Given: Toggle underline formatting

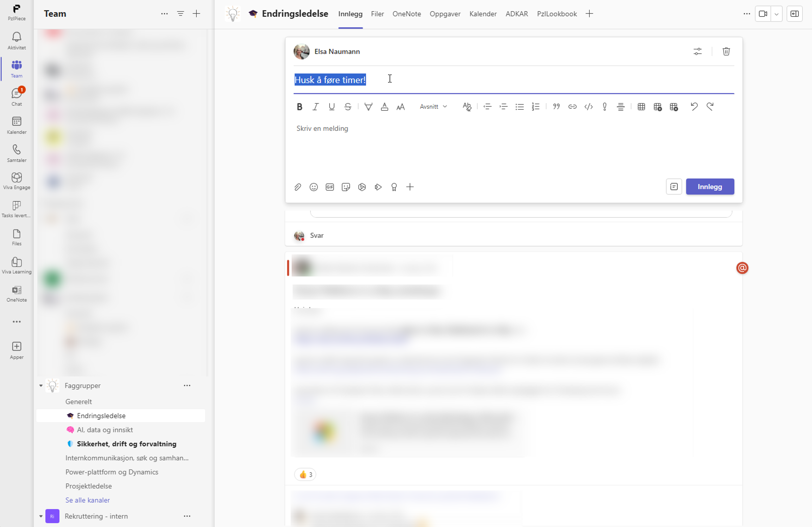Looking at the screenshot, I should [x=332, y=107].
